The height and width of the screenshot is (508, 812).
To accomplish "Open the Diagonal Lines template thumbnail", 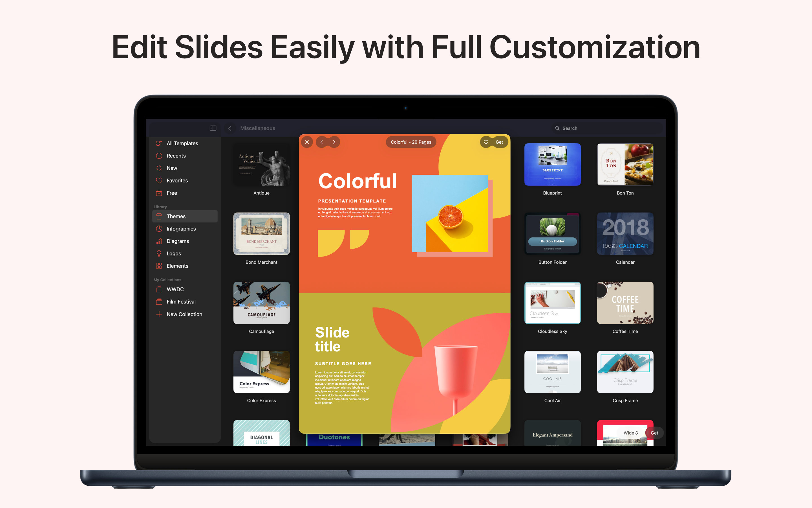I will tap(261, 433).
